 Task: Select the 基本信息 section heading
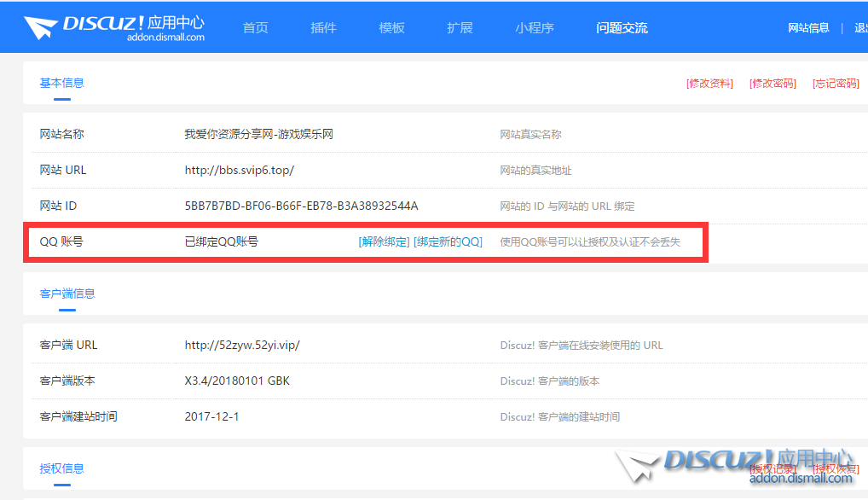(61, 83)
